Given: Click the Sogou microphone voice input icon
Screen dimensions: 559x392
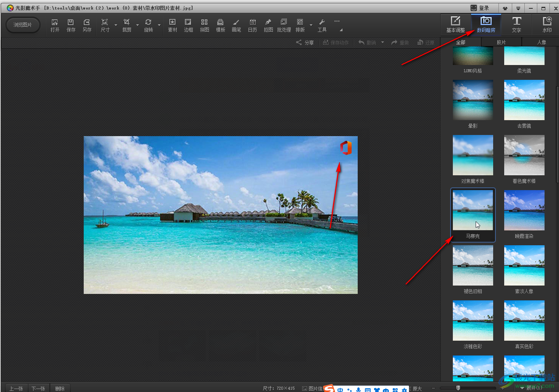Looking at the screenshot, I should click(x=358, y=390).
